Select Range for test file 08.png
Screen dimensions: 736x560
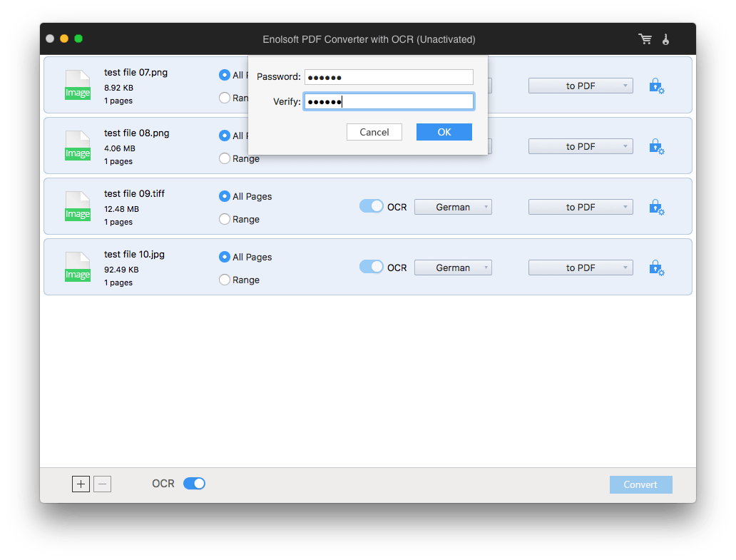point(225,158)
